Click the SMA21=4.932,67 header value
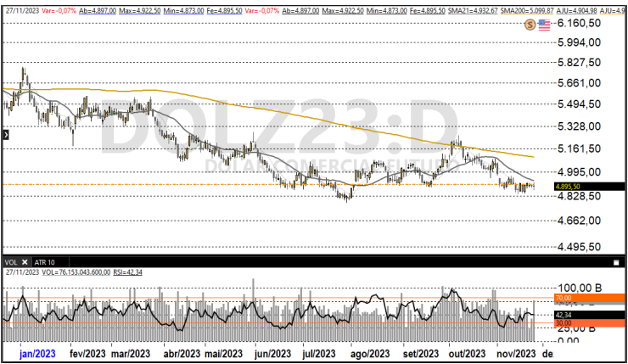This screenshot has width=628, height=364. tap(472, 10)
